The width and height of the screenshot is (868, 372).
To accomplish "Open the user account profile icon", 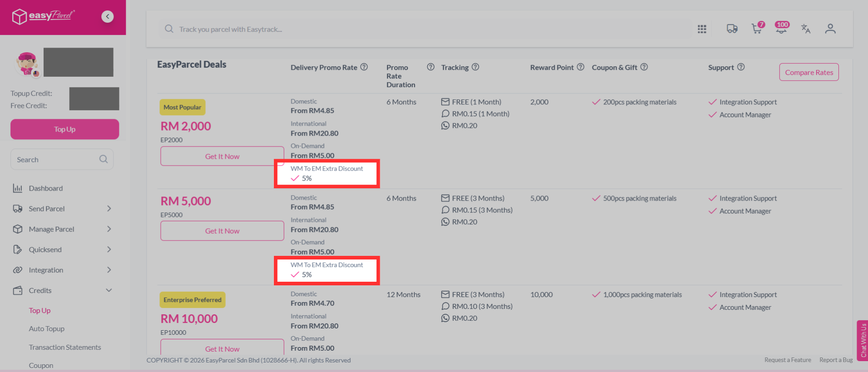I will 830,29.
